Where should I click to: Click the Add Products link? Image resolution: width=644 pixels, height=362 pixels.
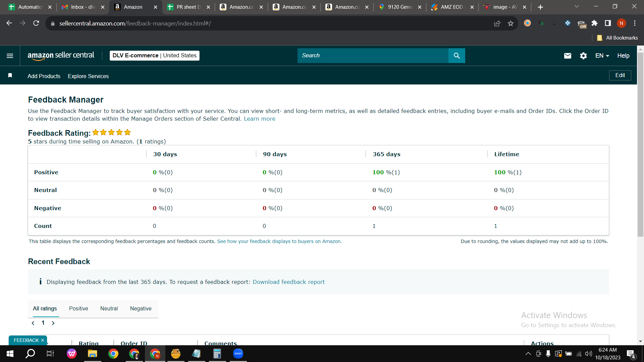[44, 76]
